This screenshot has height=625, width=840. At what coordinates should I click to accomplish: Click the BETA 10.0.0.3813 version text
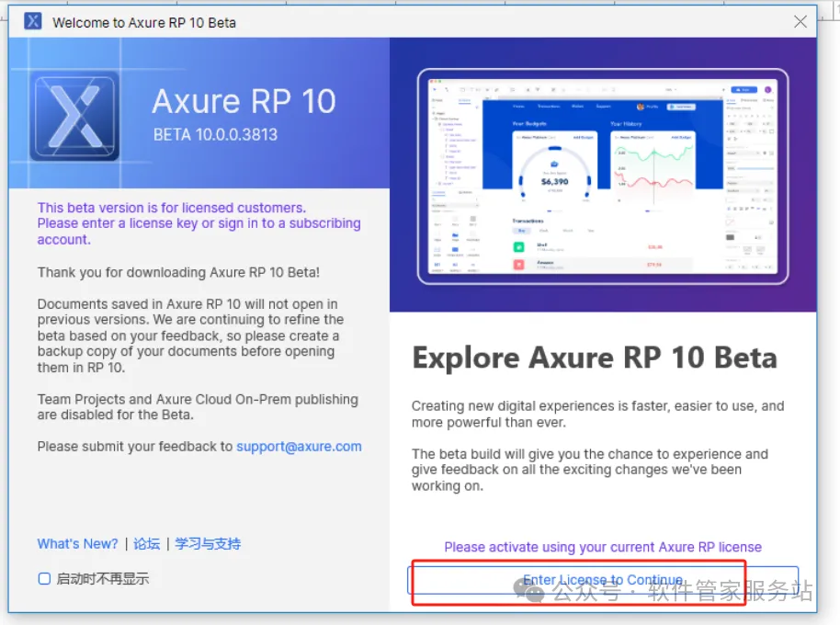click(x=215, y=134)
